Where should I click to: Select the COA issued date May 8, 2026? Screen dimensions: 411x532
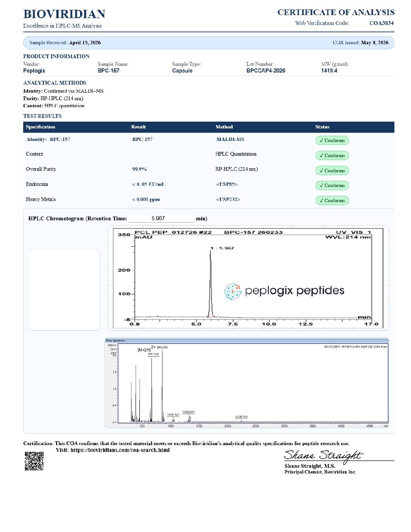pyautogui.click(x=375, y=43)
